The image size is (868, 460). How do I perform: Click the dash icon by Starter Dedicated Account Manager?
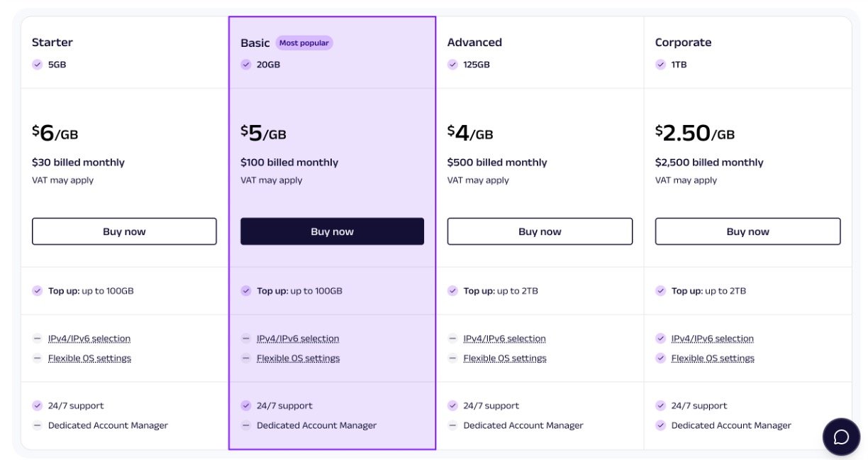(38, 425)
